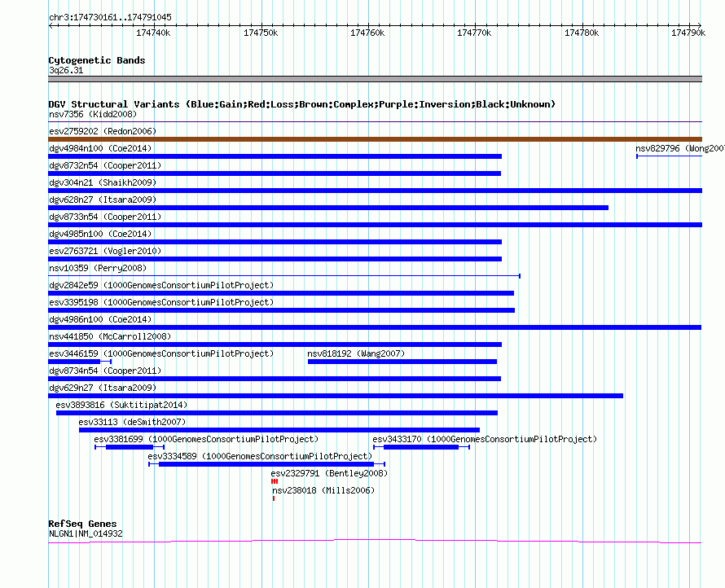The height and width of the screenshot is (588, 725).
Task: Click the thin nsv829796 Wong2007 variant line
Action: point(670,156)
